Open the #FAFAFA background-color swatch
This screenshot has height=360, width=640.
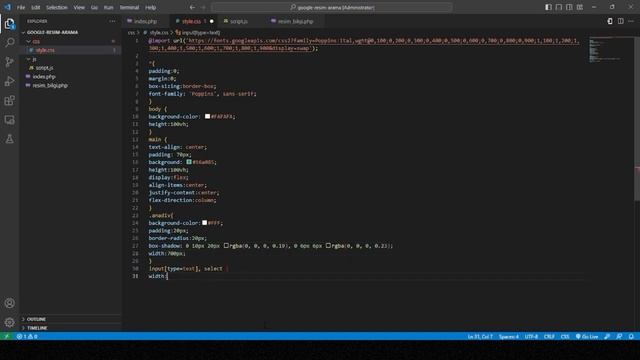point(207,116)
